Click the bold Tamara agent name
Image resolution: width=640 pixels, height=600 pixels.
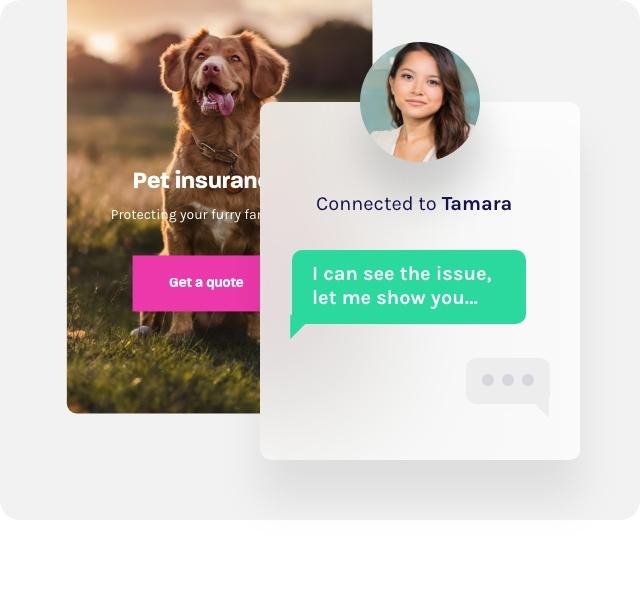476,204
